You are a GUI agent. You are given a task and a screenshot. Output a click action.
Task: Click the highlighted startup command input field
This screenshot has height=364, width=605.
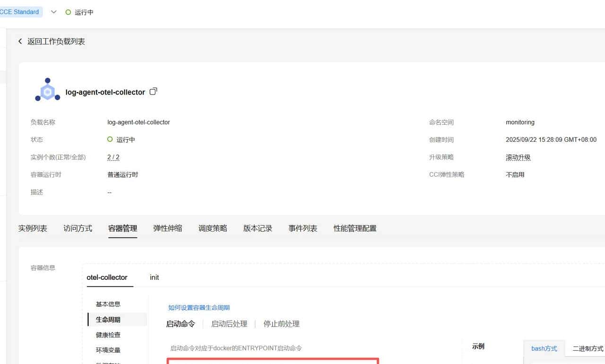(273, 363)
